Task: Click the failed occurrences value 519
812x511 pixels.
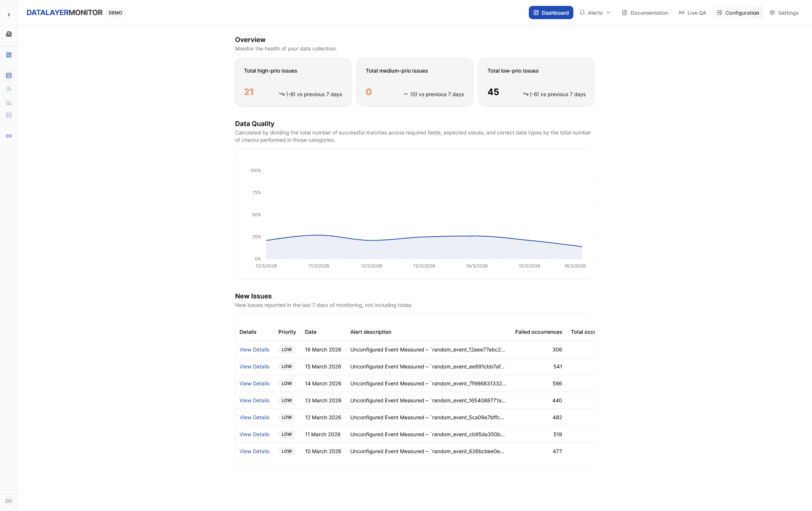Action: tap(558, 434)
